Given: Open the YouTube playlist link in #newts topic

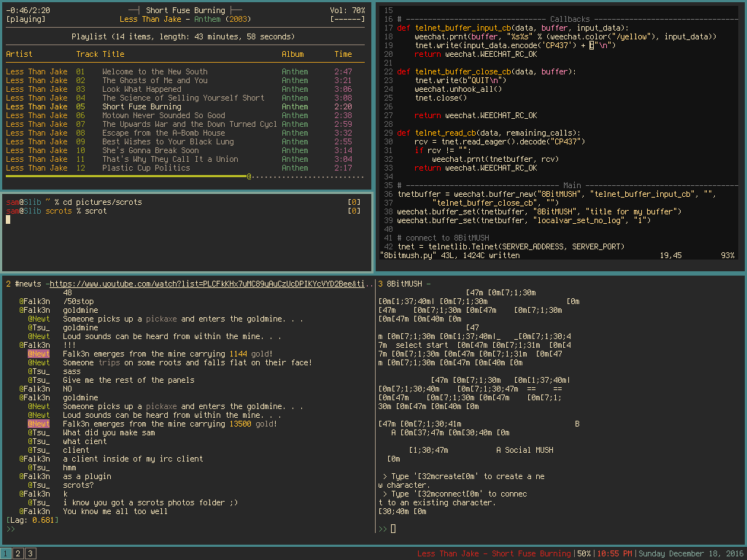Looking at the screenshot, I should pyautogui.click(x=212, y=284).
